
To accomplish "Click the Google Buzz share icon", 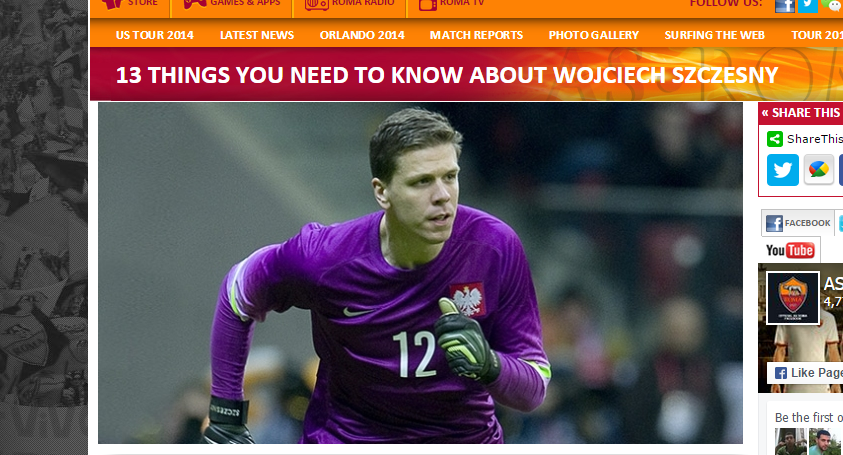I will (x=819, y=170).
